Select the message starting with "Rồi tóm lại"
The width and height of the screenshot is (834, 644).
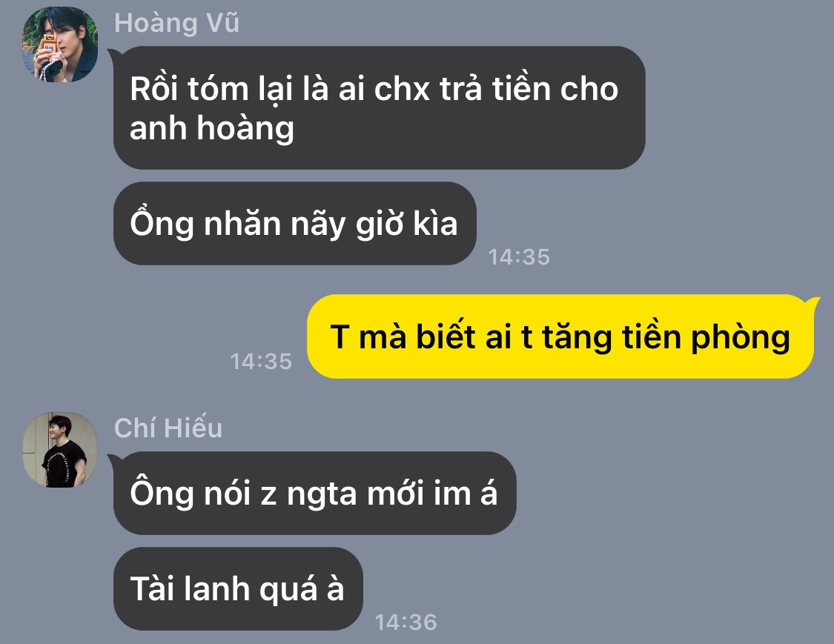click(x=379, y=108)
